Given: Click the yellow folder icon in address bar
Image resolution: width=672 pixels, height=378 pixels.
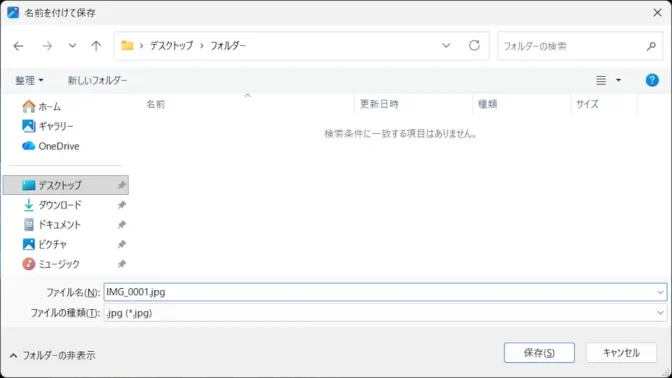Looking at the screenshot, I should click(x=127, y=45).
